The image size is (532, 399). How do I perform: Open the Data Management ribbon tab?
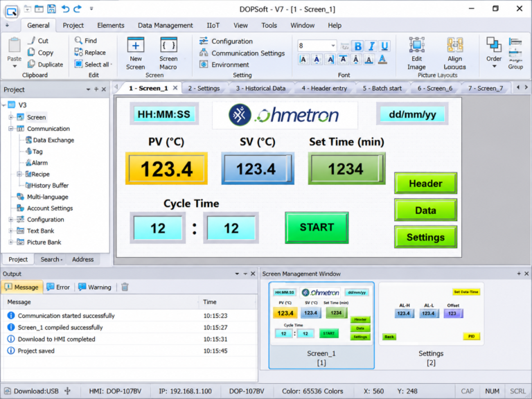166,26
